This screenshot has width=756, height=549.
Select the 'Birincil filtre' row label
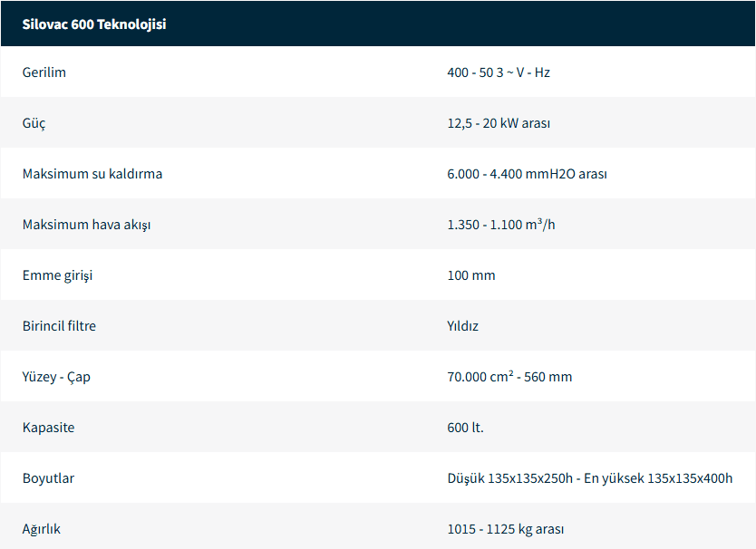(59, 326)
